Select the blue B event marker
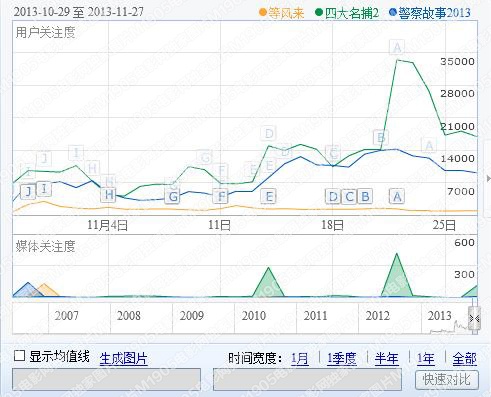 (365, 197)
